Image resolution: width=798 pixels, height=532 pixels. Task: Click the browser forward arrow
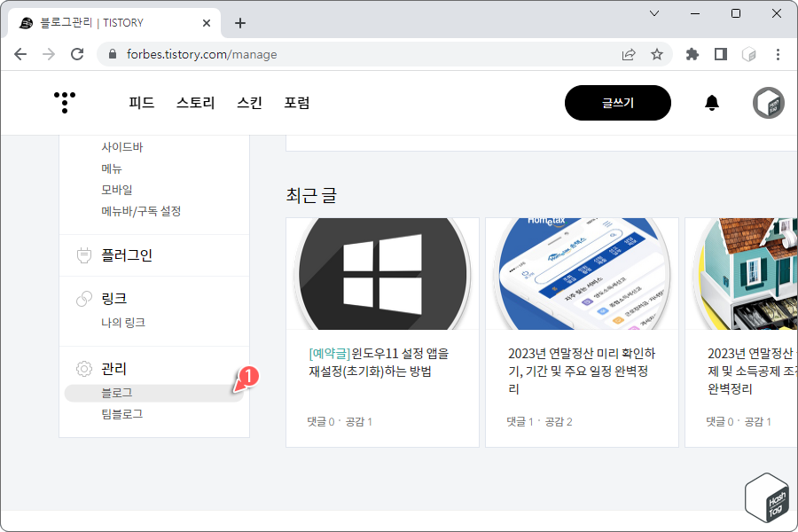point(49,54)
